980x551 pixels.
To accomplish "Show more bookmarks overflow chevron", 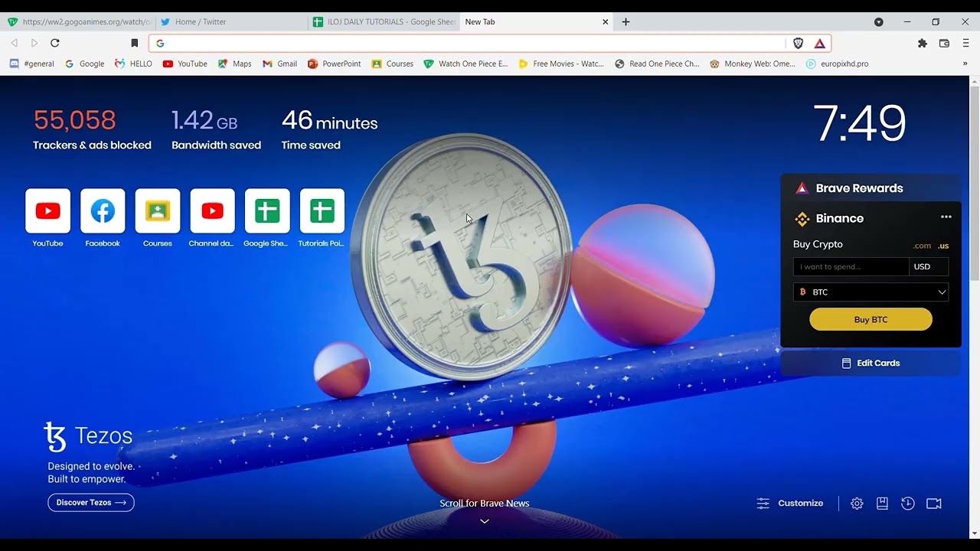I will point(965,64).
